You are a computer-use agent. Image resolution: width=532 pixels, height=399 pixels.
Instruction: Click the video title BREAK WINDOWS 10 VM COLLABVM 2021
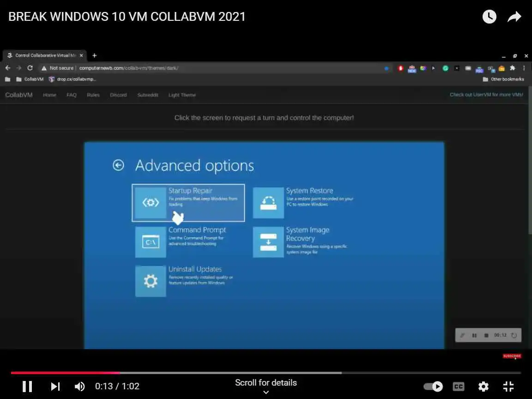click(x=127, y=17)
